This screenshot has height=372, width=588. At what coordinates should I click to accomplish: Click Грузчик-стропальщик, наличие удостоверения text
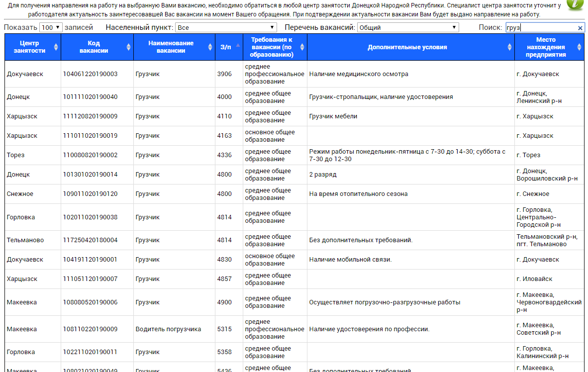381,97
